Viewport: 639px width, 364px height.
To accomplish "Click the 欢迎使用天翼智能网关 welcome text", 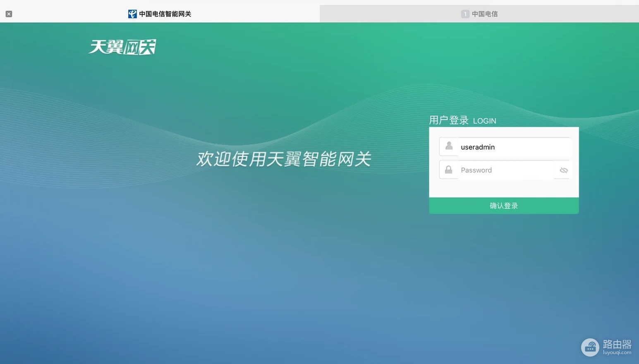I will [x=284, y=159].
